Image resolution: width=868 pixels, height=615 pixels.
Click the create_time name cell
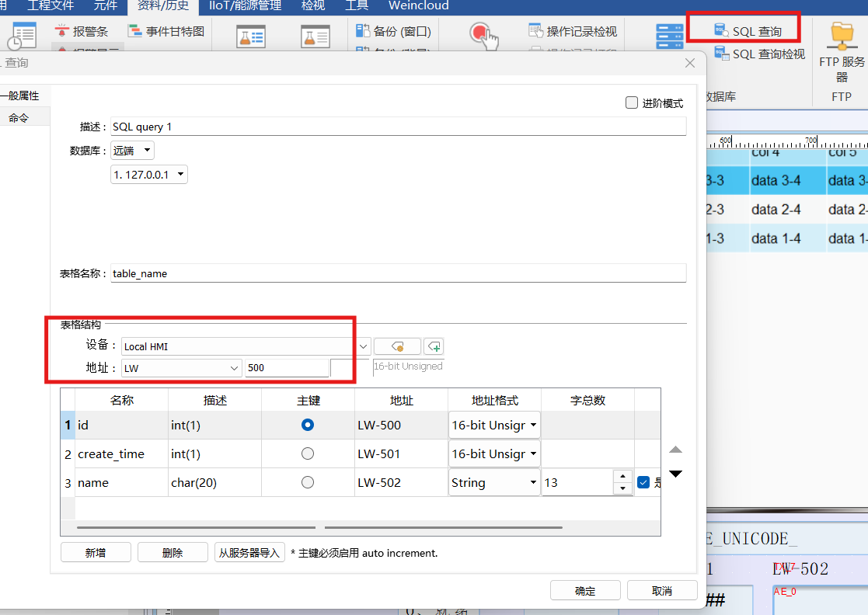[x=122, y=454]
